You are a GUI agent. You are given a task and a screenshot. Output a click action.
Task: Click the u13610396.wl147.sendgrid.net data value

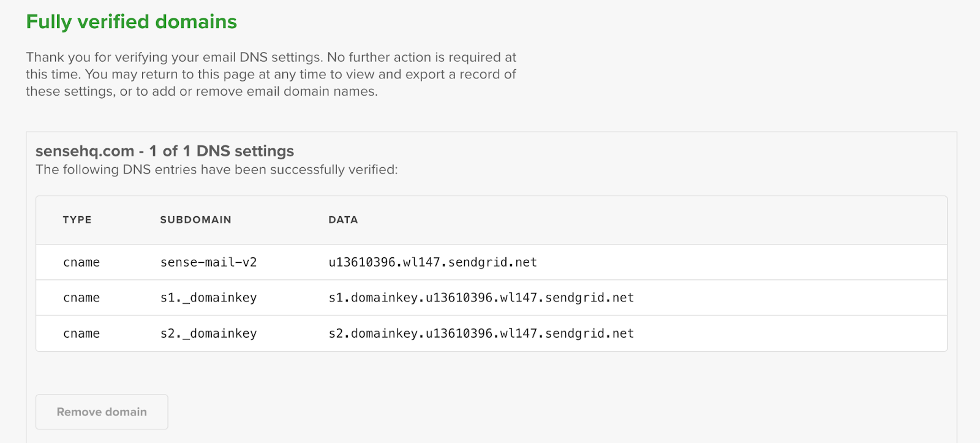[432, 262]
